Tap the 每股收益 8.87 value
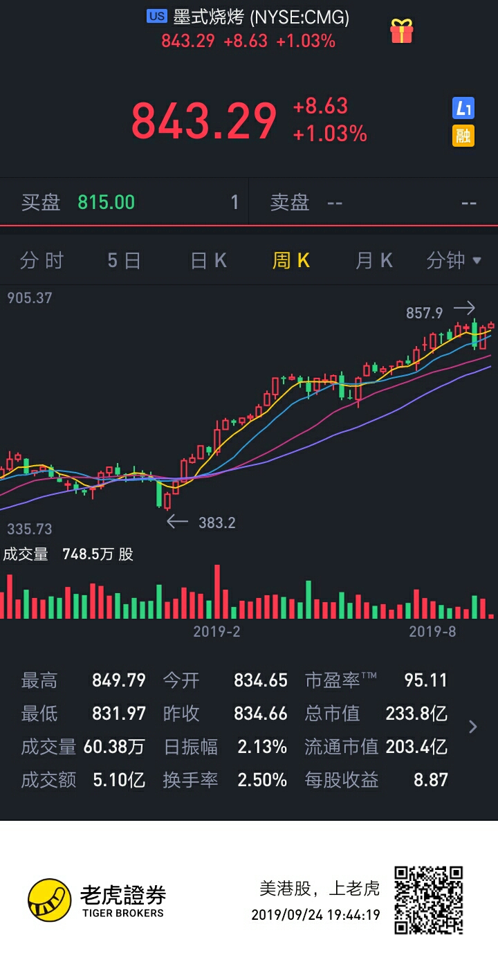This screenshot has width=498, height=980. (x=431, y=780)
